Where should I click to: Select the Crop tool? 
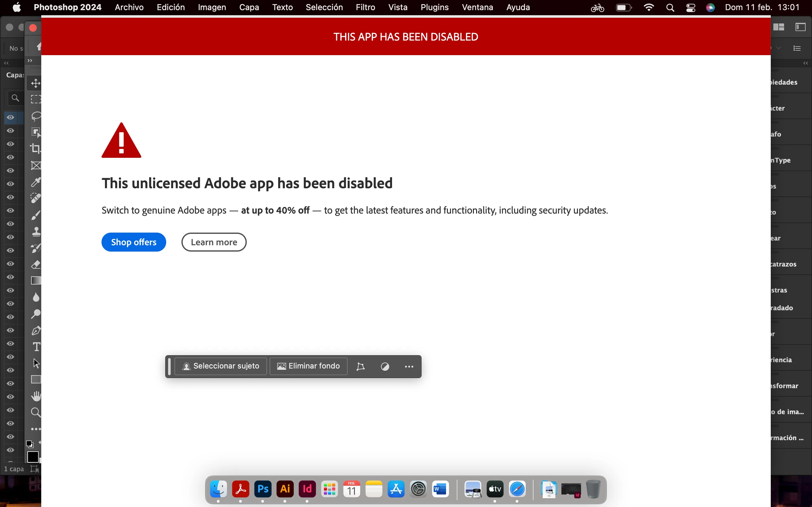click(x=36, y=148)
